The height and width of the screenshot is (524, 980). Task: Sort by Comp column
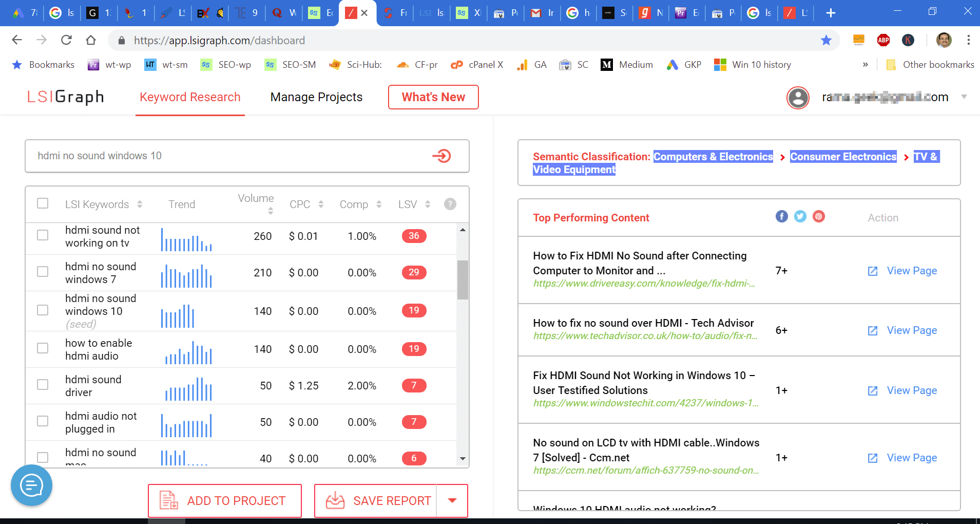pos(379,204)
